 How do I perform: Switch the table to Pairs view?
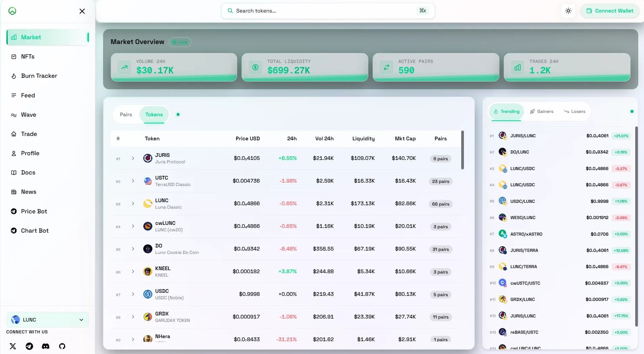click(x=126, y=115)
